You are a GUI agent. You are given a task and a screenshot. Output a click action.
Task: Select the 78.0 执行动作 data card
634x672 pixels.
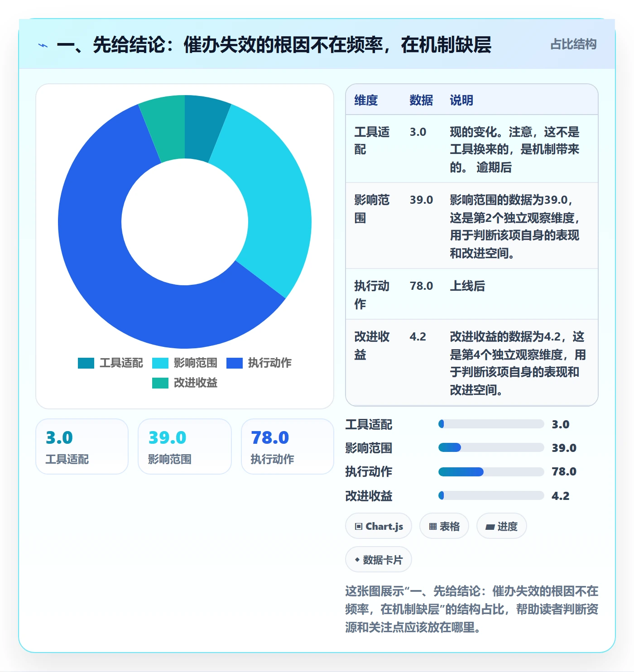[x=288, y=446]
